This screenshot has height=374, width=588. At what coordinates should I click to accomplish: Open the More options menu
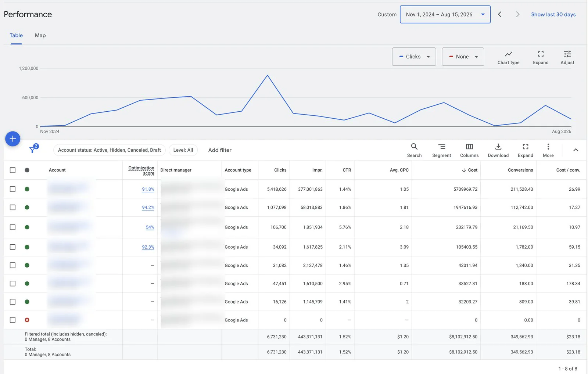coord(548,150)
